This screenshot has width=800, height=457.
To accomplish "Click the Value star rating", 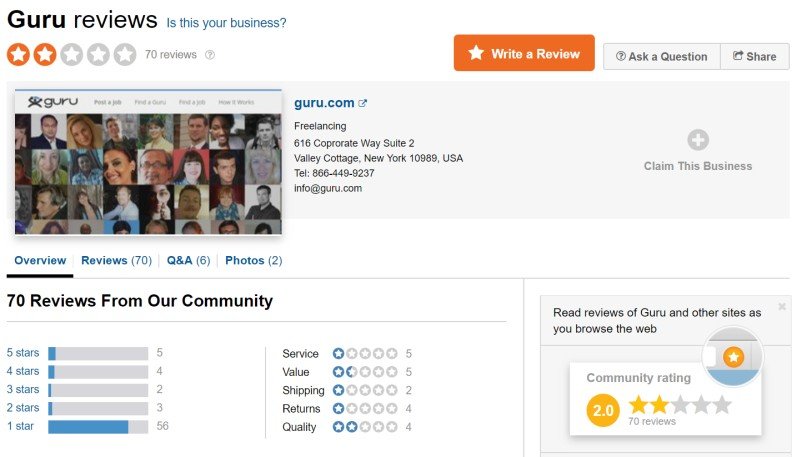I will click(x=365, y=372).
